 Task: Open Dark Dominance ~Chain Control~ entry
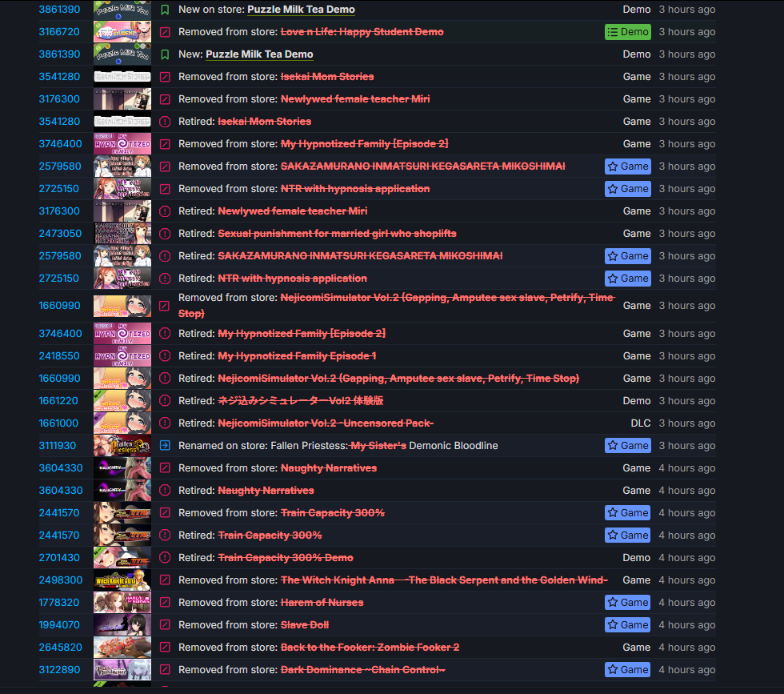coord(362,670)
